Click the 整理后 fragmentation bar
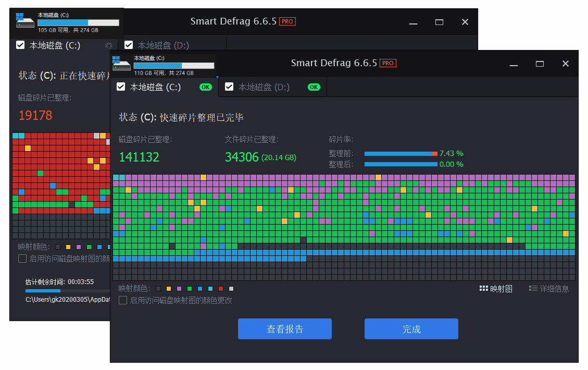The image size is (588, 370). [401, 164]
